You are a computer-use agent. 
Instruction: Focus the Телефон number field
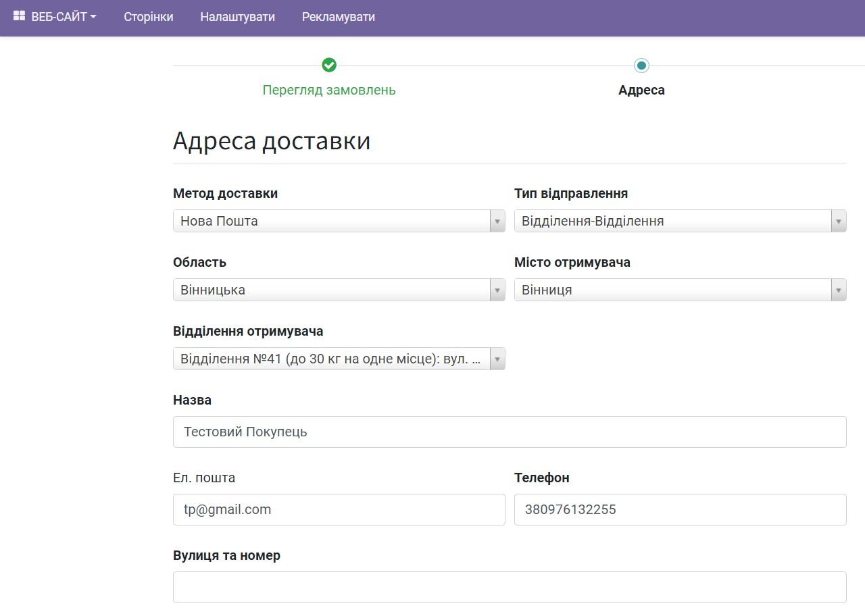[680, 509]
